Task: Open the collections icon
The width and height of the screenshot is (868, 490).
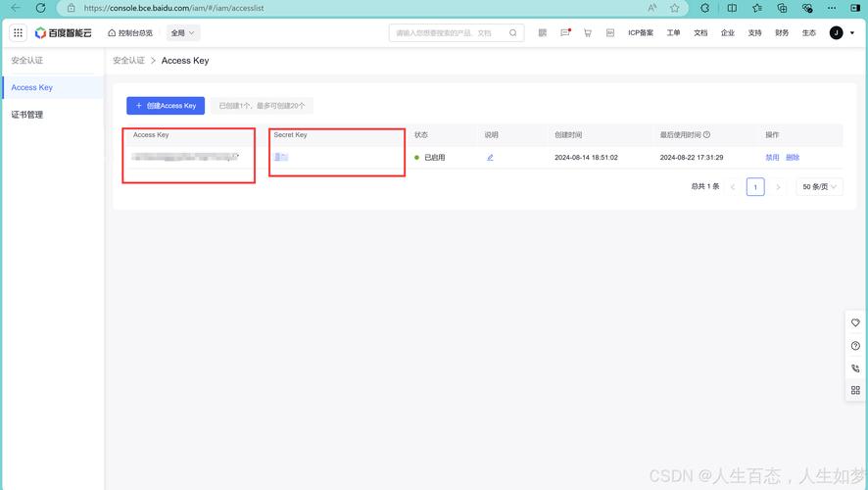Action: coord(782,8)
